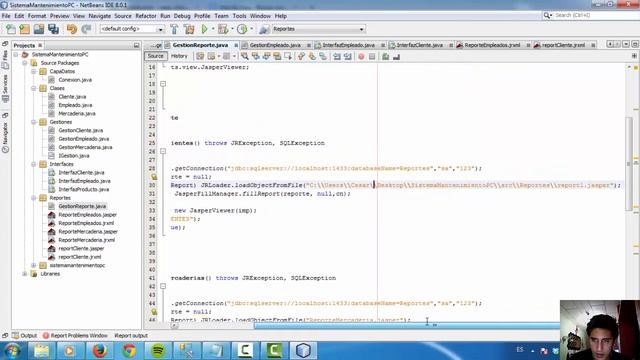Collapse the Clases package node
This screenshot has width=640, height=360.
(34, 88)
